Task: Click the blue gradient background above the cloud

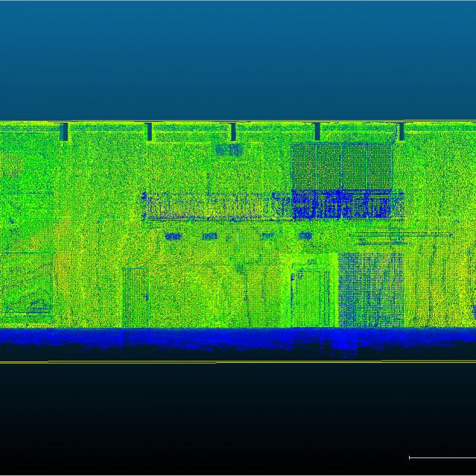Action: click(238, 59)
